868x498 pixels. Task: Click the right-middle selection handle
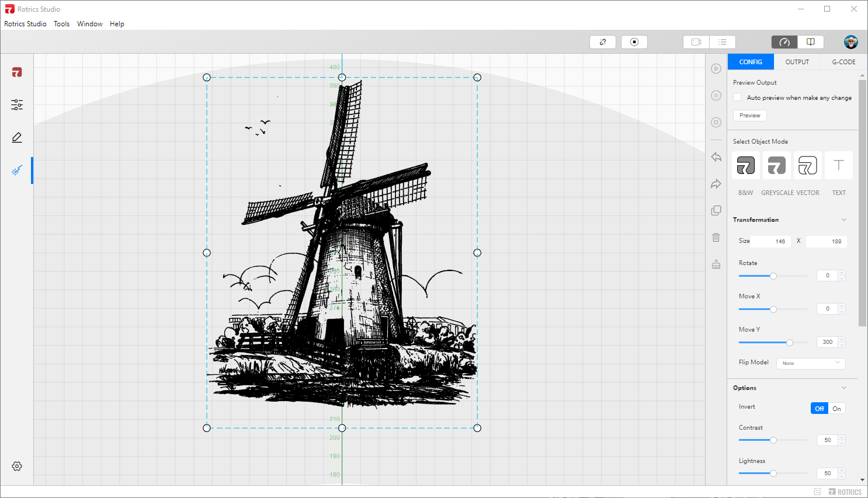(x=477, y=253)
